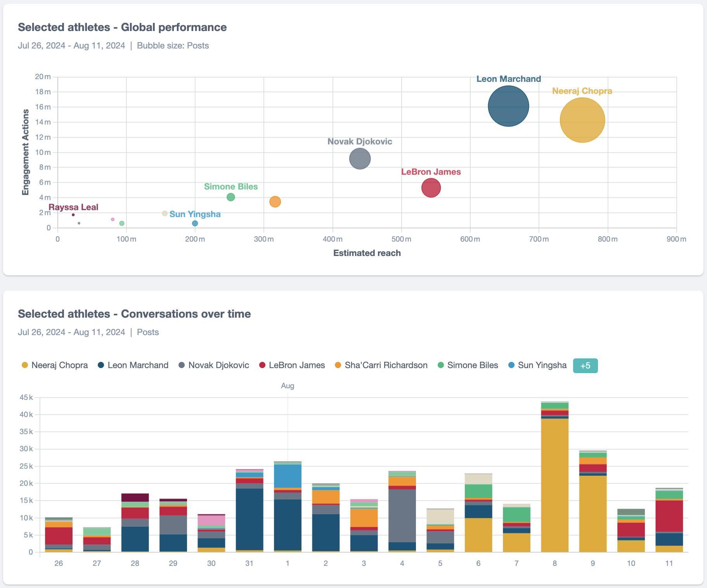Click the 'Simone Biles' bubble label
Screen dimensions: 707x588
pyautogui.click(x=231, y=187)
